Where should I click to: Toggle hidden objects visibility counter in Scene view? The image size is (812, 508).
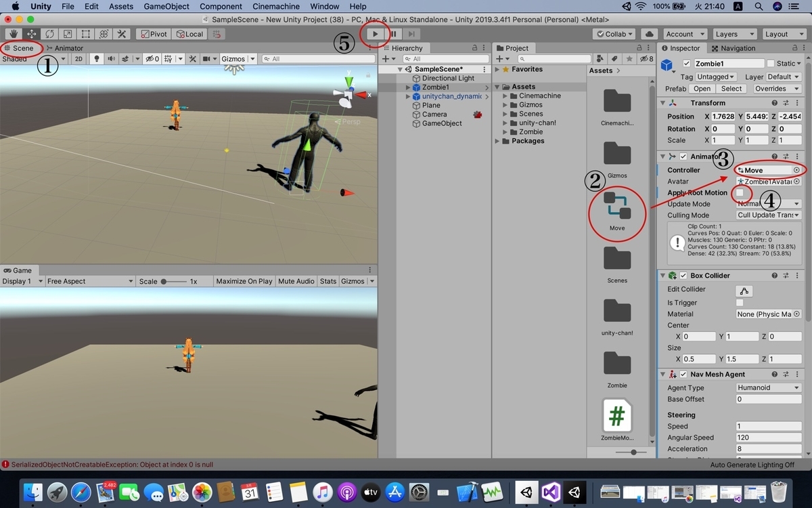click(x=152, y=59)
